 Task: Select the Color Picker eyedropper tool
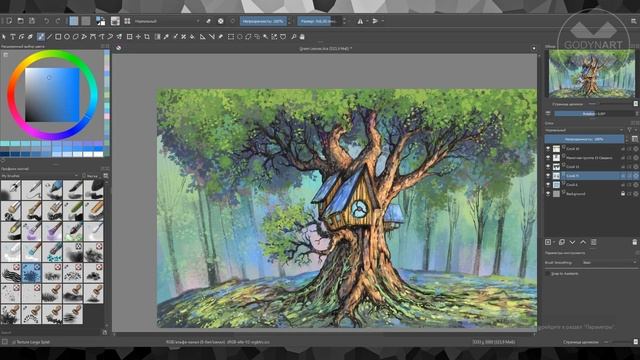(x=166, y=37)
